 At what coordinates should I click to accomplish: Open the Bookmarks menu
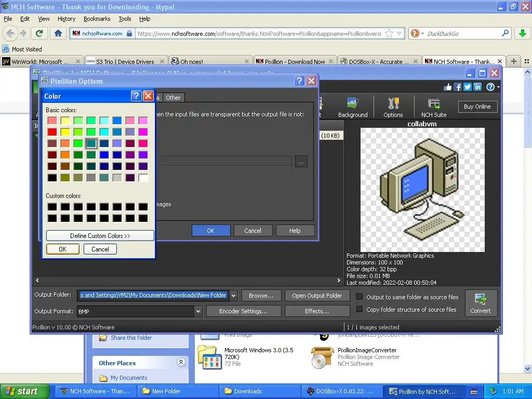click(97, 19)
